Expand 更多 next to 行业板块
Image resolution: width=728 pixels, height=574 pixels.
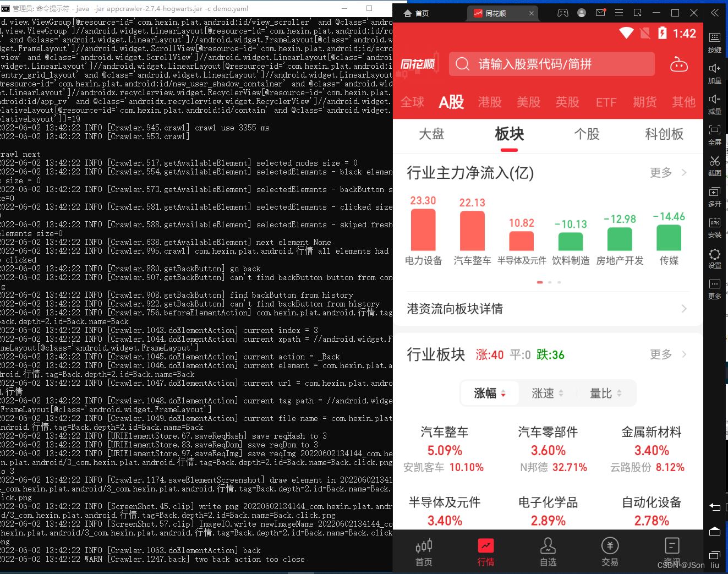point(668,354)
